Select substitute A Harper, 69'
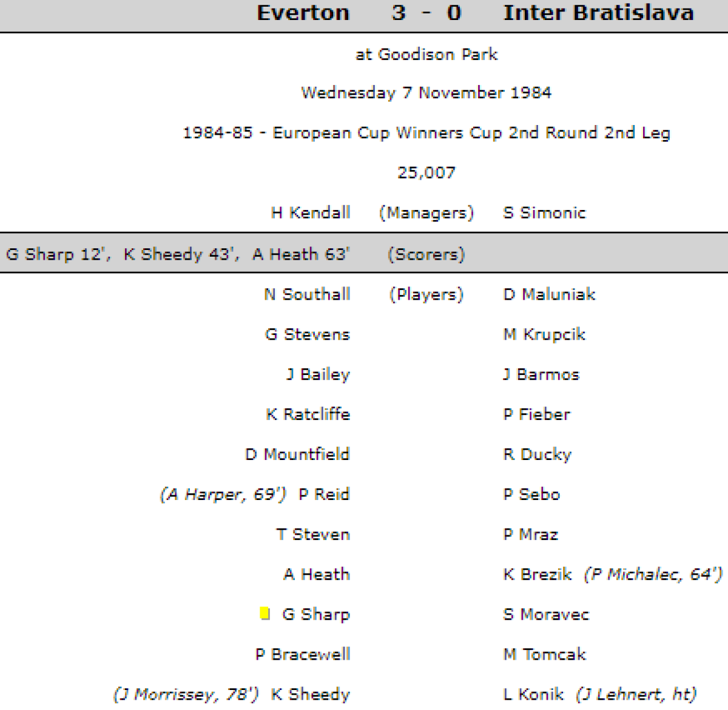The width and height of the screenshot is (728, 710). pyautogui.click(x=223, y=495)
